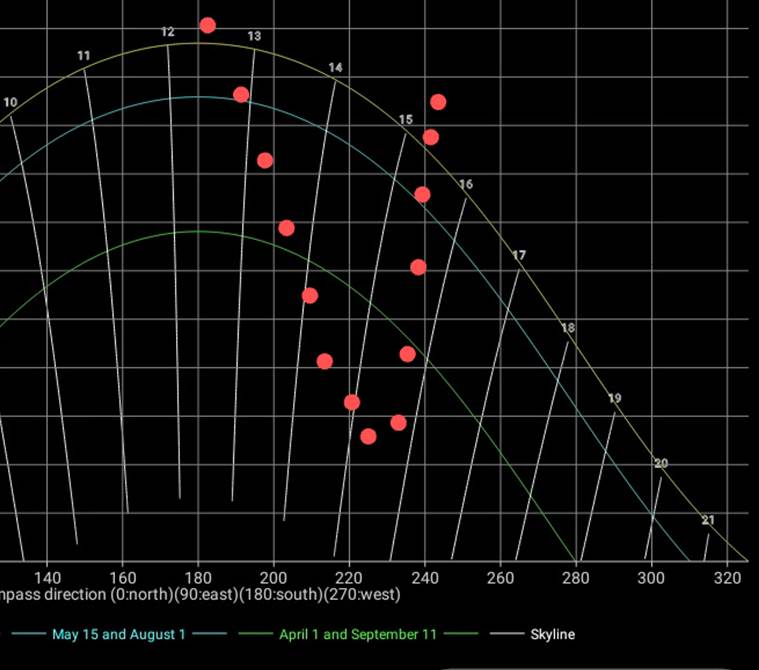The width and height of the screenshot is (759, 670).
Task: Select the 240 compass direction tick label
Action: (x=424, y=577)
